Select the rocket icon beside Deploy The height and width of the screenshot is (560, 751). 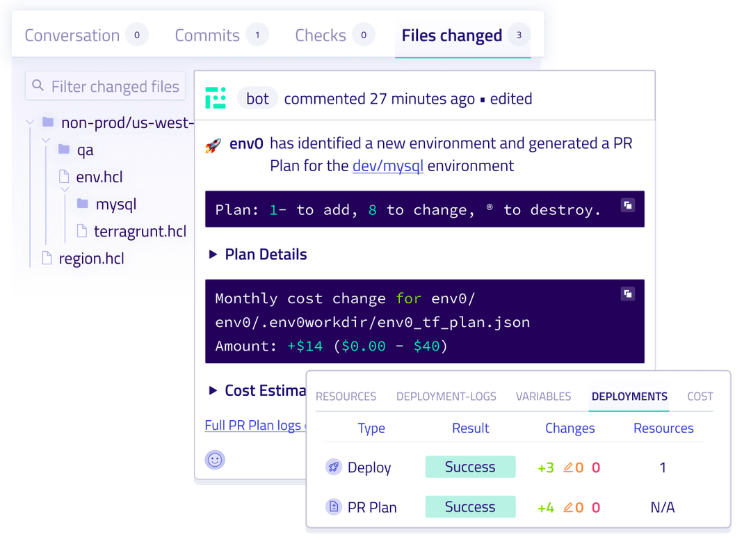pos(333,467)
